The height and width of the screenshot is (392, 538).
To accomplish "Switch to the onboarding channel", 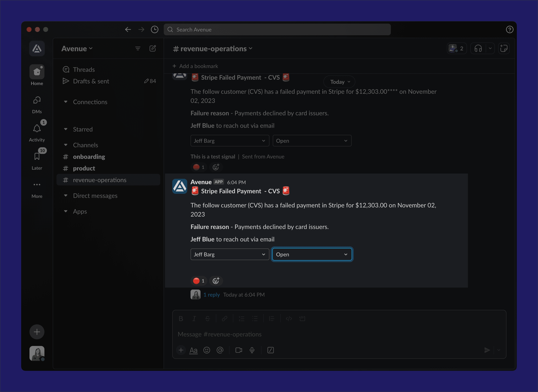I will (x=89, y=157).
